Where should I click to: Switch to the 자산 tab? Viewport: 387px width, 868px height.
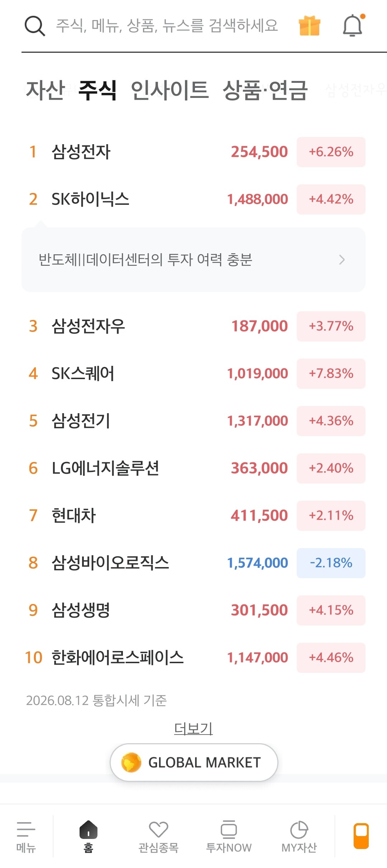(46, 90)
